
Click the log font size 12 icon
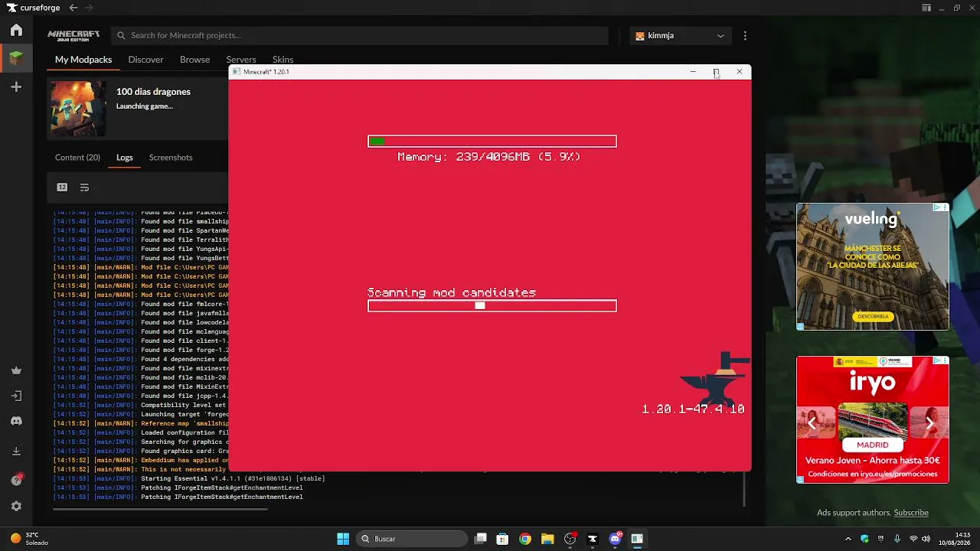click(x=62, y=187)
